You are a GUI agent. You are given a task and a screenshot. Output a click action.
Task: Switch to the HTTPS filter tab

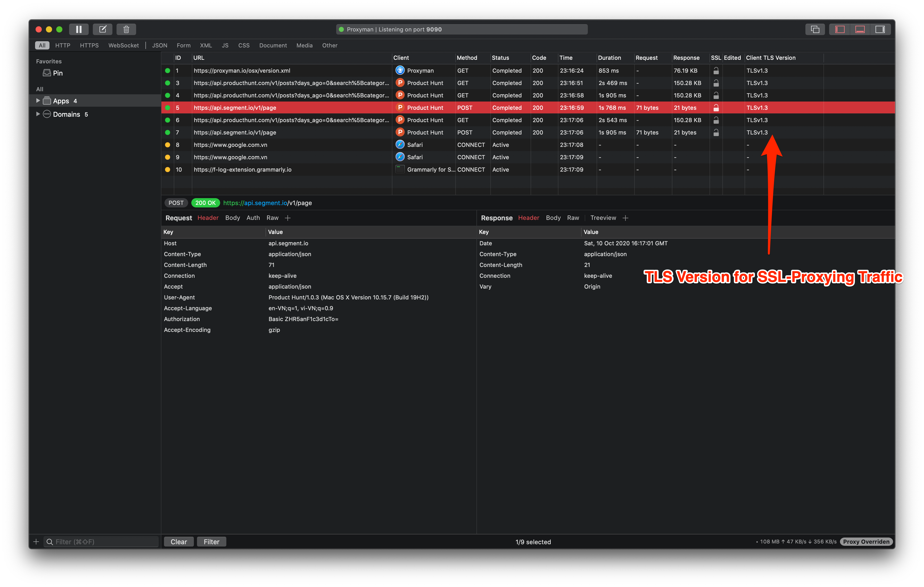click(89, 45)
